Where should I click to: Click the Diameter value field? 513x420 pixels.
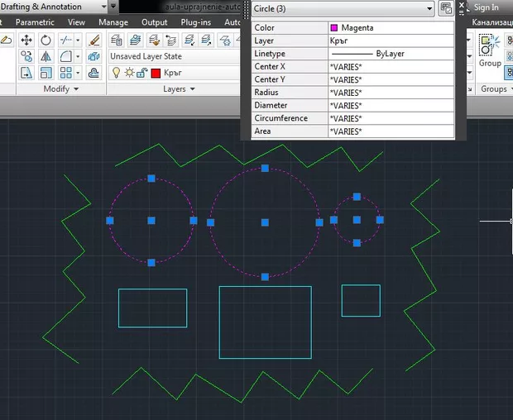pyautogui.click(x=391, y=106)
